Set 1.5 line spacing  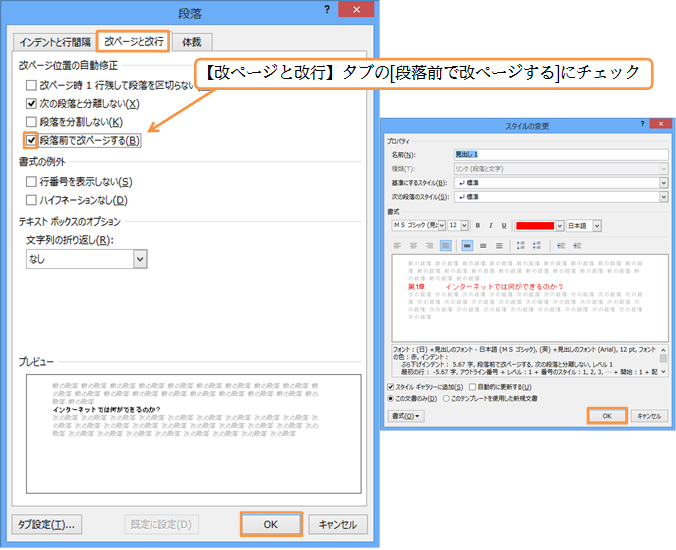point(483,246)
